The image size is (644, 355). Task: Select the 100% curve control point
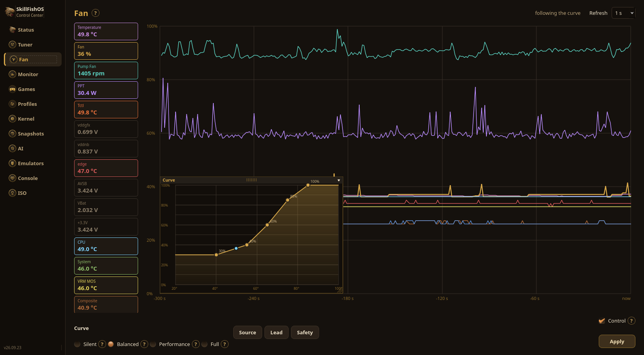click(x=308, y=185)
